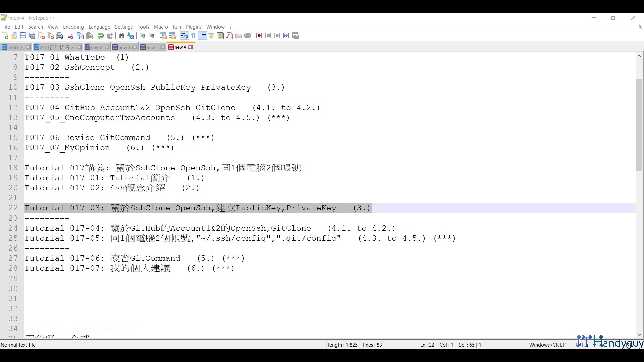The width and height of the screenshot is (644, 362).
Task: Open the Encoding menu
Action: [73, 27]
